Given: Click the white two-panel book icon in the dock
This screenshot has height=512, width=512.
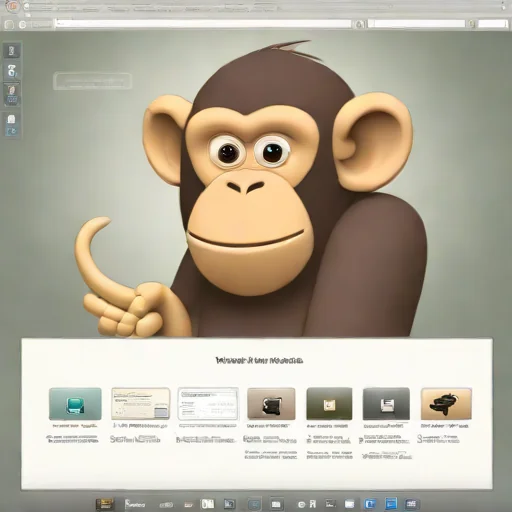Looking at the screenshot, I should pos(207,504).
